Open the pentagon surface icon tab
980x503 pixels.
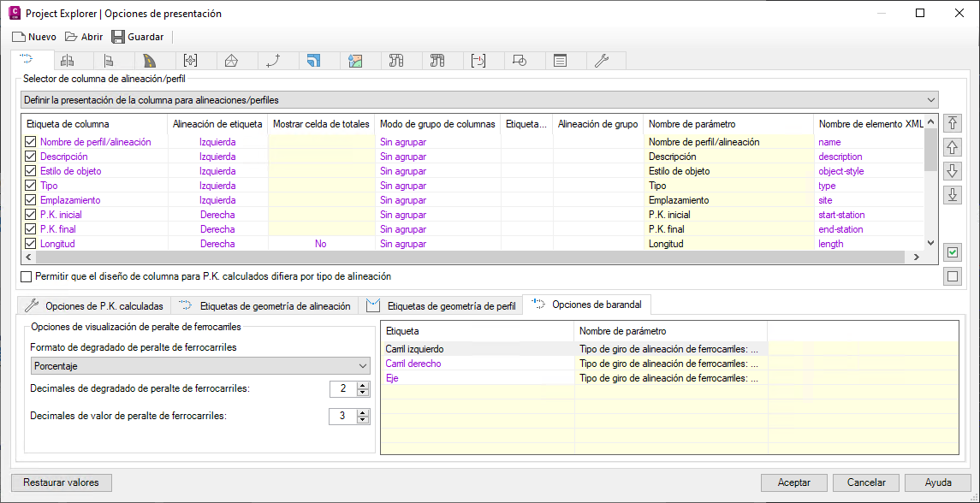231,61
